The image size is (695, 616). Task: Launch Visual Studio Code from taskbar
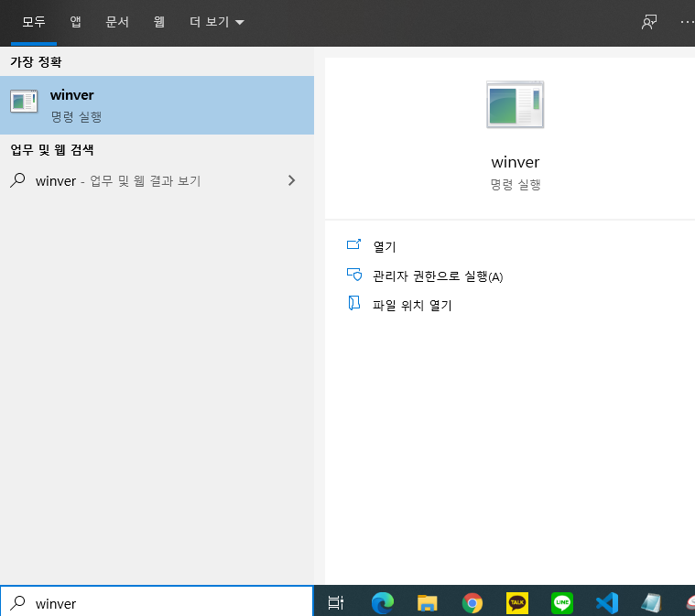[x=607, y=602]
